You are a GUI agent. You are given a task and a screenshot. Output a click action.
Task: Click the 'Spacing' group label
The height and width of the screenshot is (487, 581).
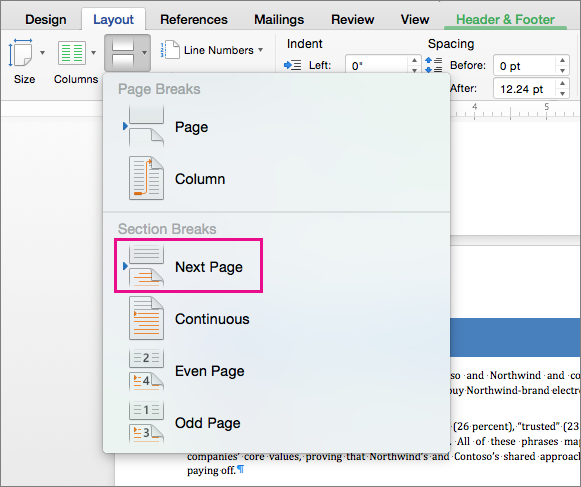451,44
